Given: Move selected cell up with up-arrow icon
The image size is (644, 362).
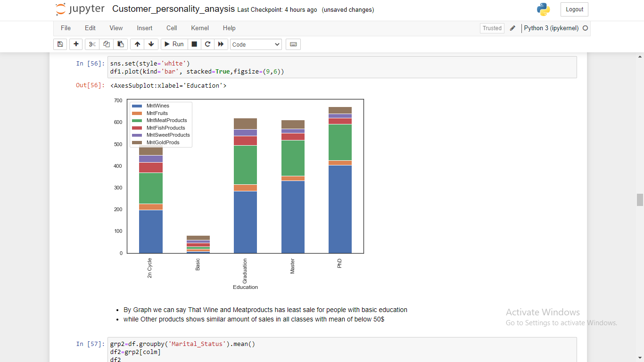Looking at the screenshot, I should point(137,44).
